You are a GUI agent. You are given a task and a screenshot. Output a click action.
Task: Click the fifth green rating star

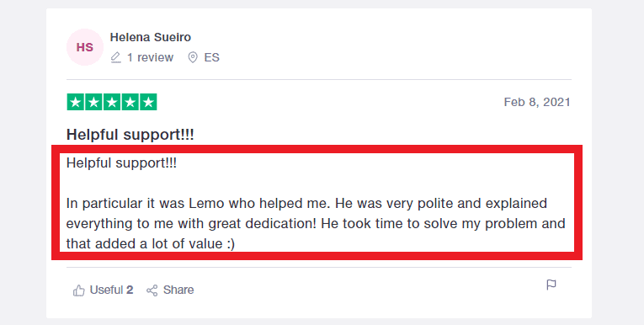click(148, 103)
